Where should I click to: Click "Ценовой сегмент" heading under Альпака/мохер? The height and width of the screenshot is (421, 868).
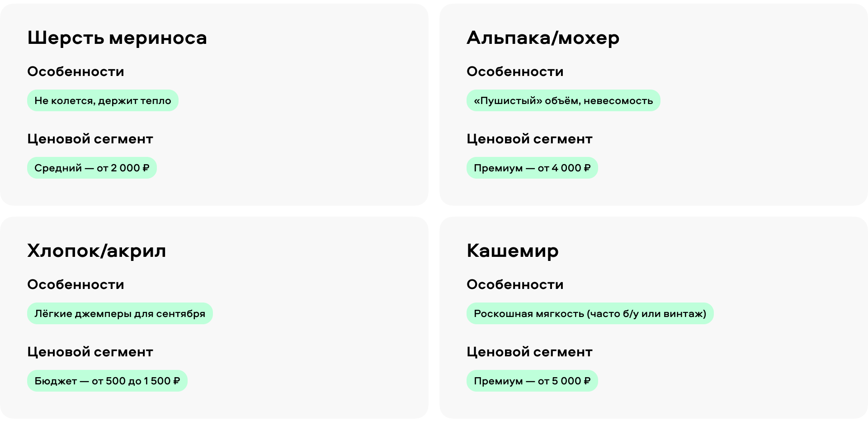tap(529, 139)
